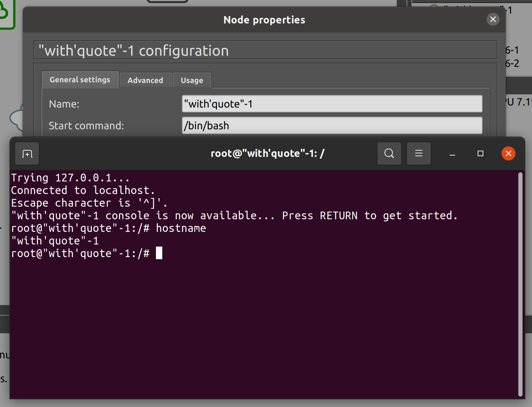Minimize the terminal window
The width and height of the screenshot is (532, 407).
452,153
